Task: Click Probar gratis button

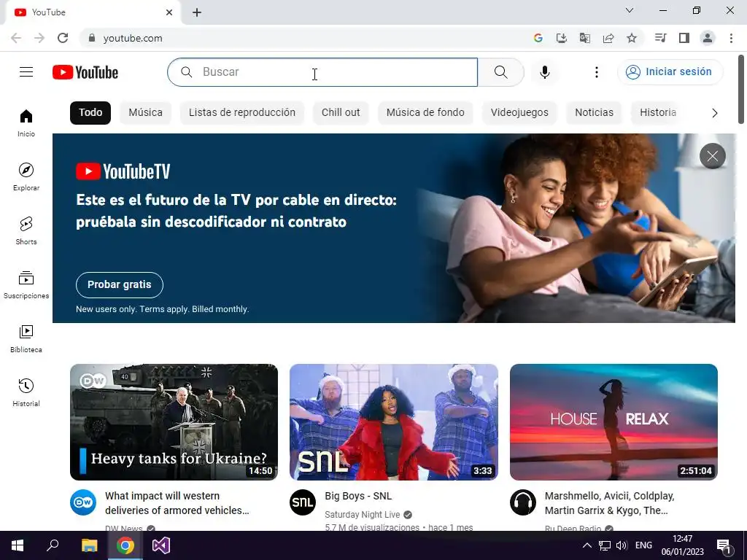Action: [x=120, y=285]
